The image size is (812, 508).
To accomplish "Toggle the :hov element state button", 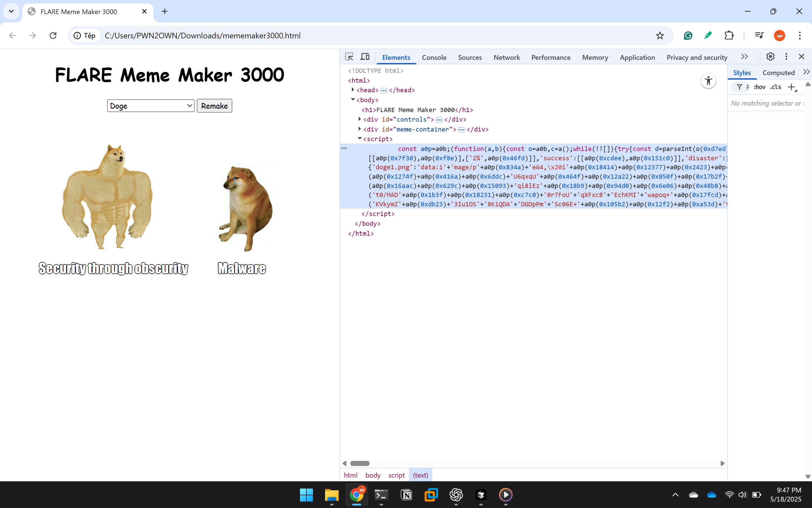I will (759, 87).
